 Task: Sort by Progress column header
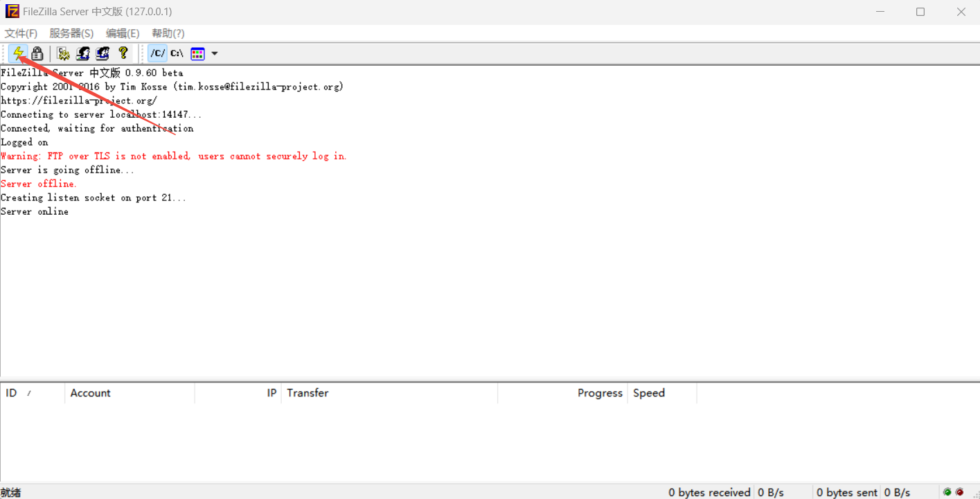click(x=562, y=393)
